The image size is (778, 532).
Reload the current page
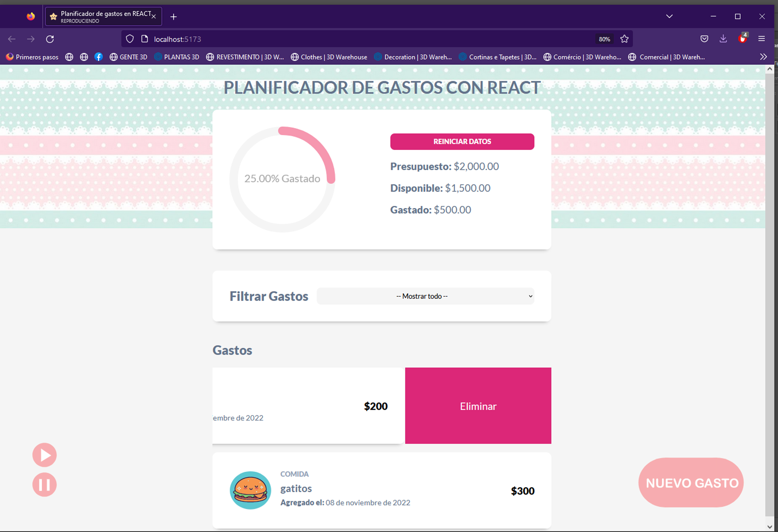click(x=50, y=39)
